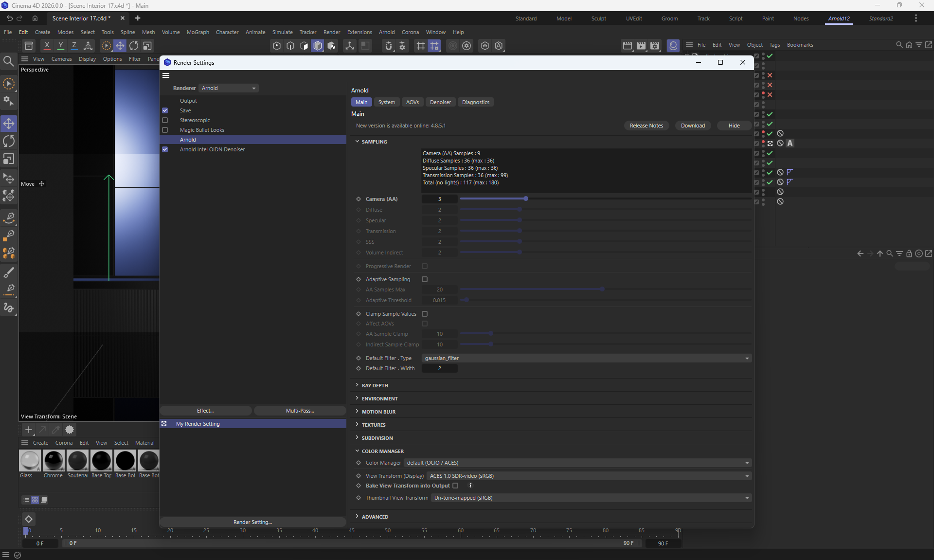The width and height of the screenshot is (934, 560).
Task: Click the Release Notes button
Action: click(646, 126)
